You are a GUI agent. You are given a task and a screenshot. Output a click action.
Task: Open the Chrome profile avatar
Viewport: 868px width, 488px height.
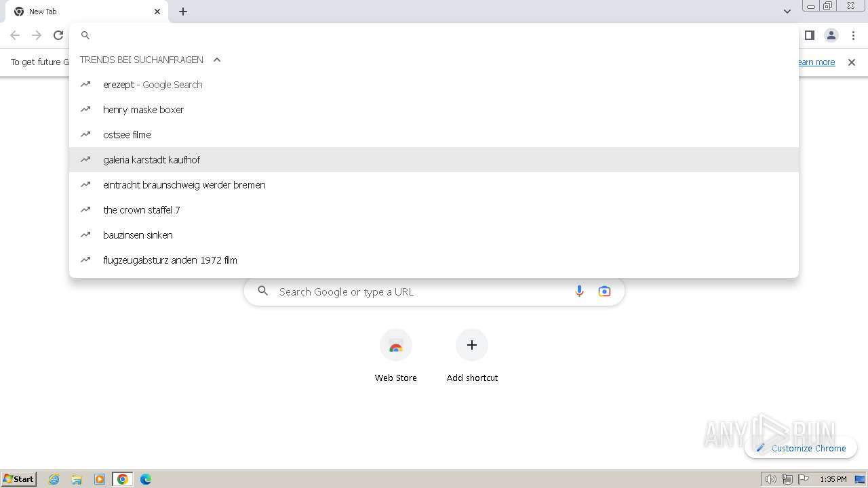click(x=831, y=35)
